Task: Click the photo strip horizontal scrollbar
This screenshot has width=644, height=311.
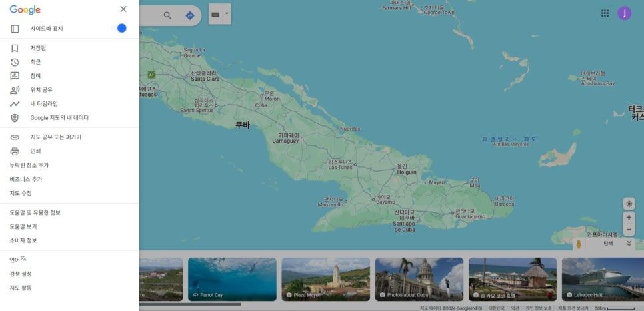Action: click(x=190, y=304)
